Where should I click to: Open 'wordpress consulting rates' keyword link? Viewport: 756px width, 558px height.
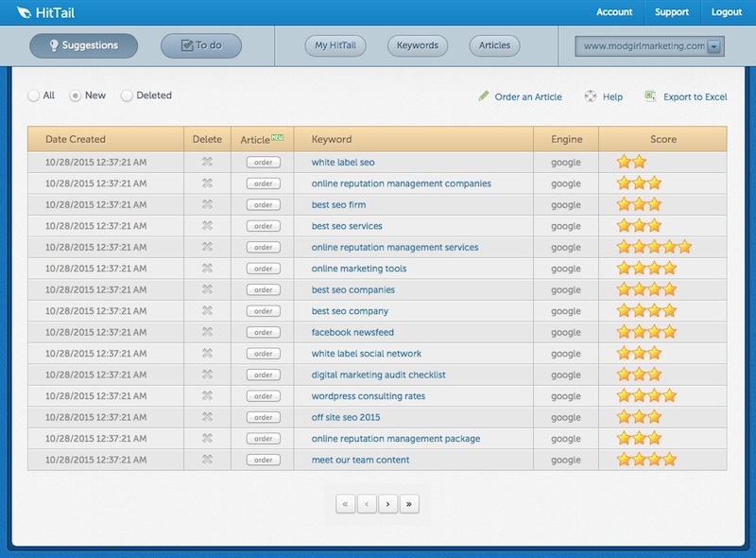pyautogui.click(x=369, y=396)
